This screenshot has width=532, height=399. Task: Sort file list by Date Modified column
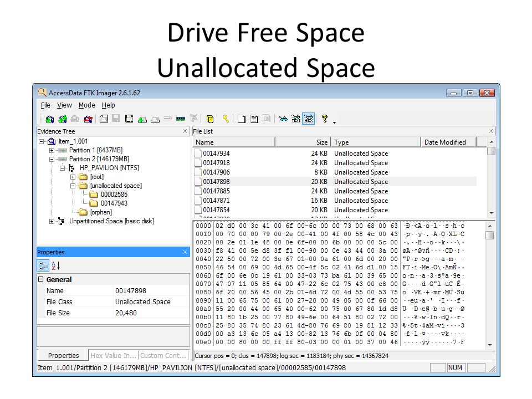pyautogui.click(x=448, y=142)
